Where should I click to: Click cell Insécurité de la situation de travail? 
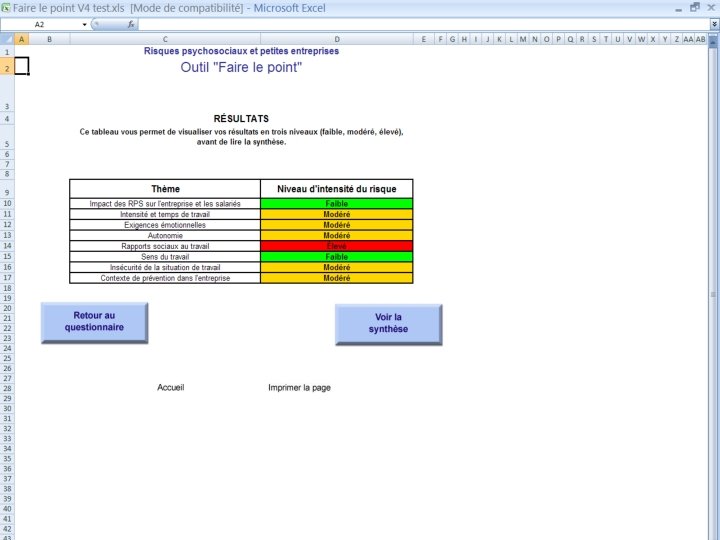165,267
